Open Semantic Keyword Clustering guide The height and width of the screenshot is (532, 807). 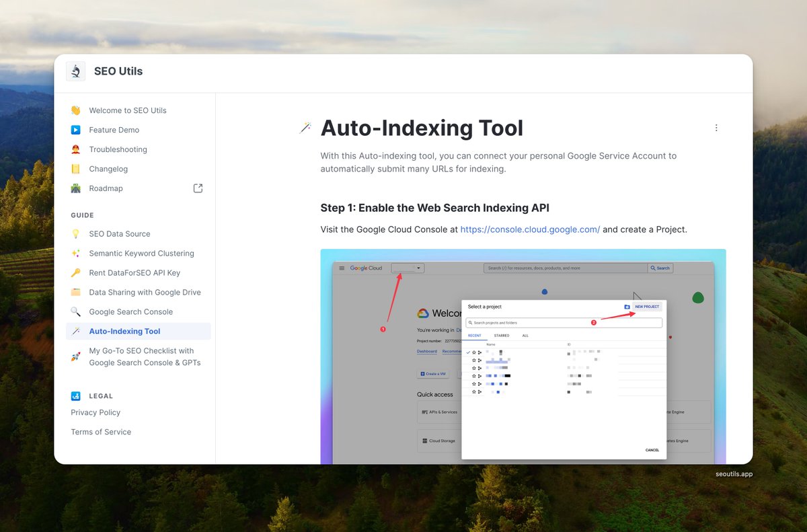(142, 254)
